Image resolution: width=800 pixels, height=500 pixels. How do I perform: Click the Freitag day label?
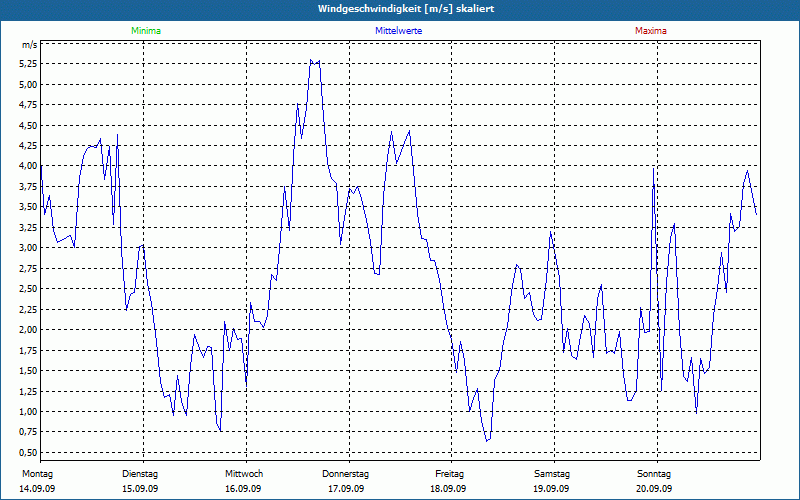449,474
